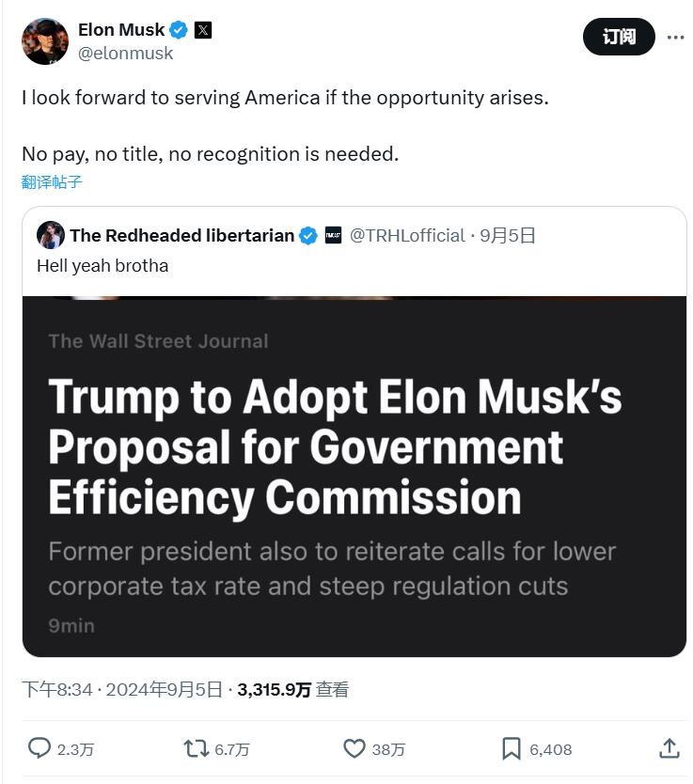
Task: Click the reply comment bubble icon
Action: 39,748
